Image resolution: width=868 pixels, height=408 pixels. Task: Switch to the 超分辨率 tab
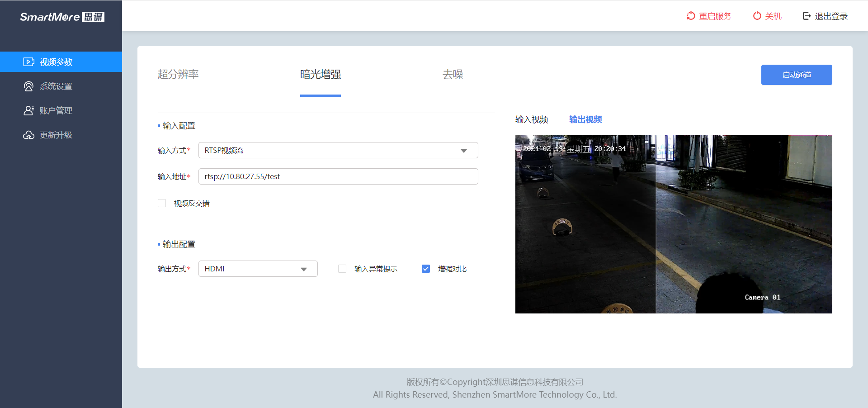[178, 75]
